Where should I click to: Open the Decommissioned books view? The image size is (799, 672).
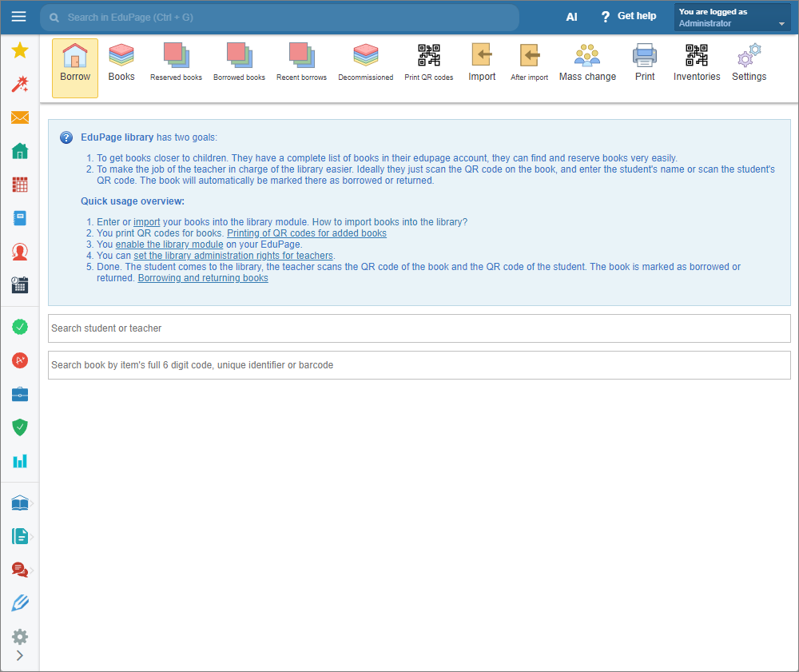point(365,63)
